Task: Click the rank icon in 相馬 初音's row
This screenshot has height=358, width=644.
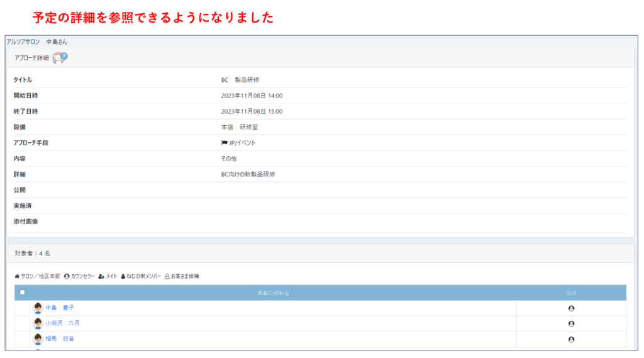Action: coord(571,339)
